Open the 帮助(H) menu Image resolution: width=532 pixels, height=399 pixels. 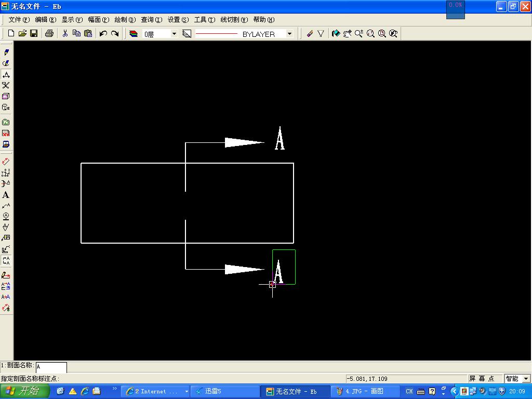[x=263, y=20]
